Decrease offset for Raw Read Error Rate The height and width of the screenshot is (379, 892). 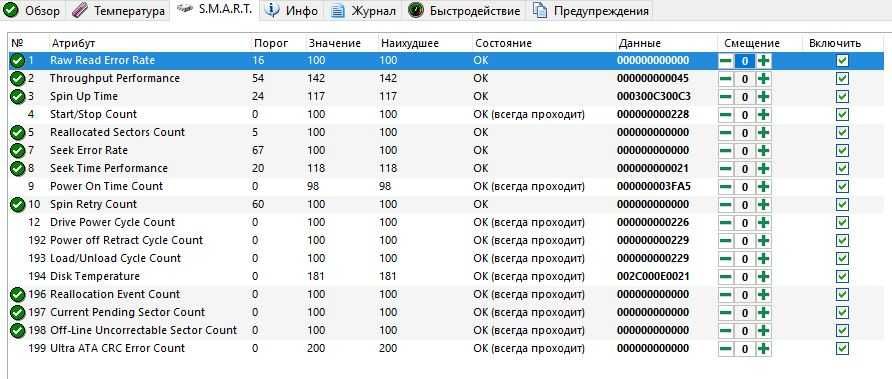[x=726, y=61]
